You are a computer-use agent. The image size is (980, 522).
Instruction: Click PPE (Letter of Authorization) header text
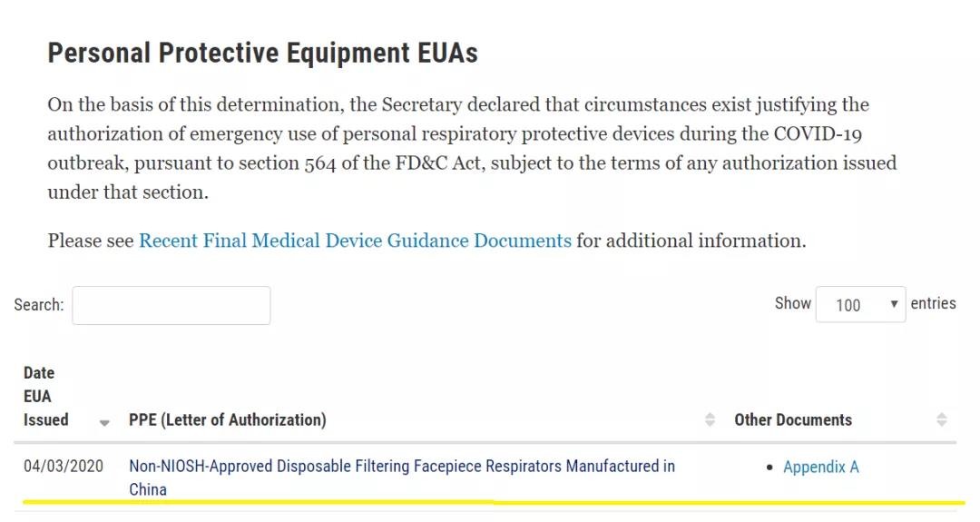227,419
